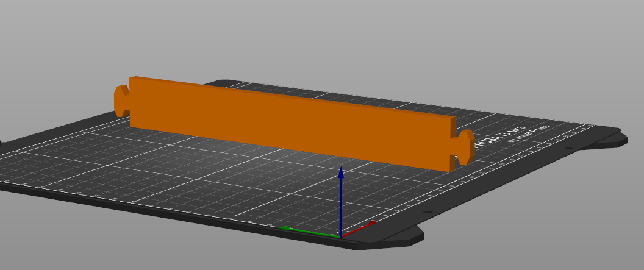Click the left end knob of the orange model
Screen dimensions: 644x270
121,101
